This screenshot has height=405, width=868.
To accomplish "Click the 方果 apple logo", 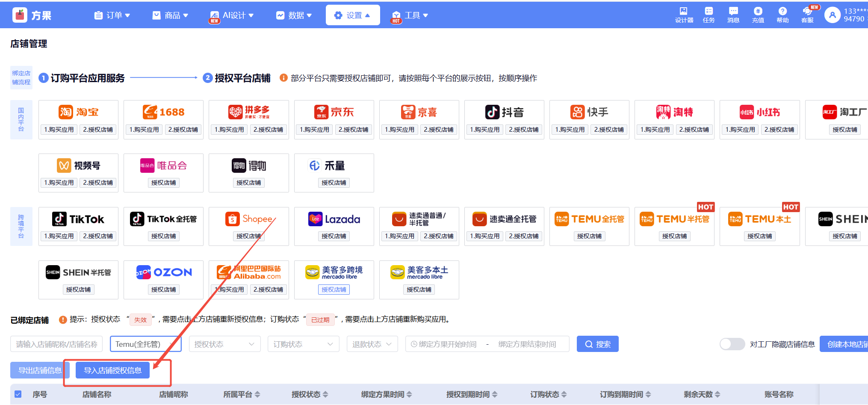I will 20,15.
